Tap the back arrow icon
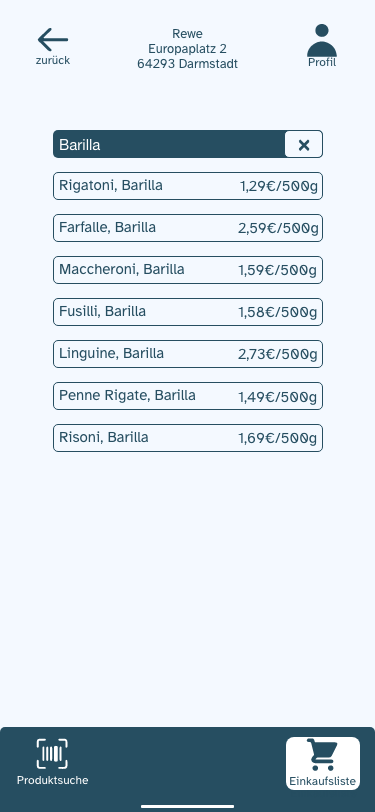Image resolution: width=375 pixels, height=812 pixels. [x=53, y=40]
